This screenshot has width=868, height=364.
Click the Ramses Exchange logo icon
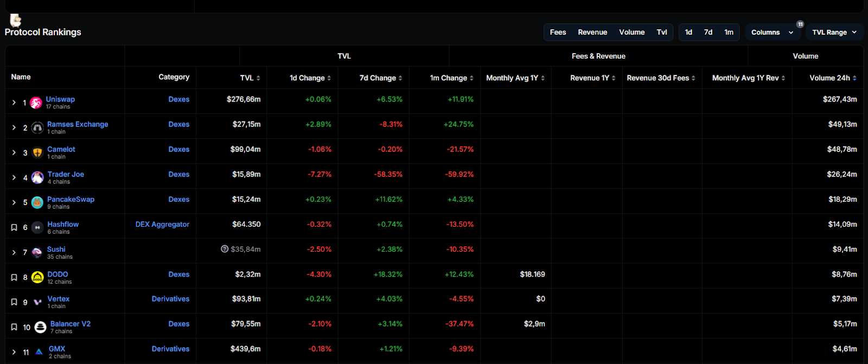point(37,128)
